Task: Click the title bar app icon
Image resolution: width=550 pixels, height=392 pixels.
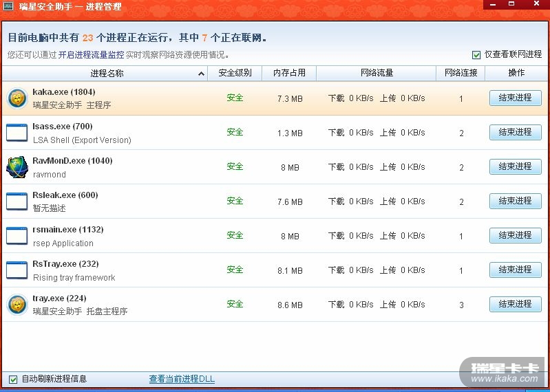Action: [x=8, y=6]
